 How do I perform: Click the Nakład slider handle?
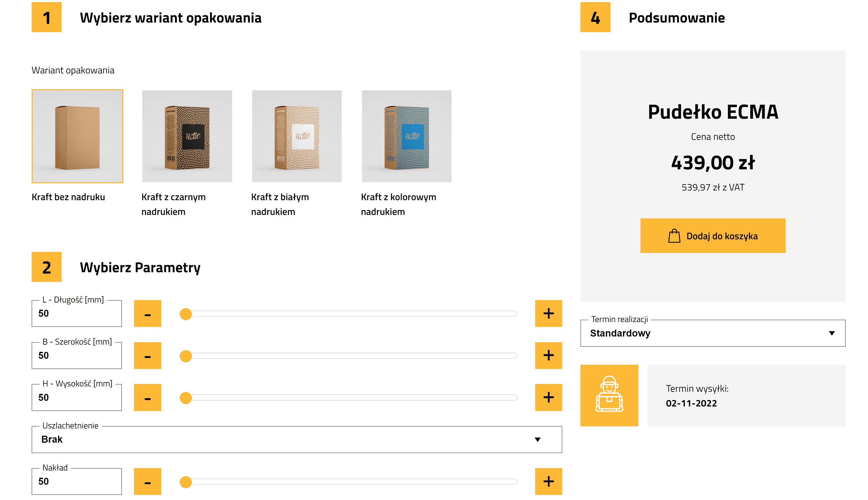pyautogui.click(x=186, y=482)
